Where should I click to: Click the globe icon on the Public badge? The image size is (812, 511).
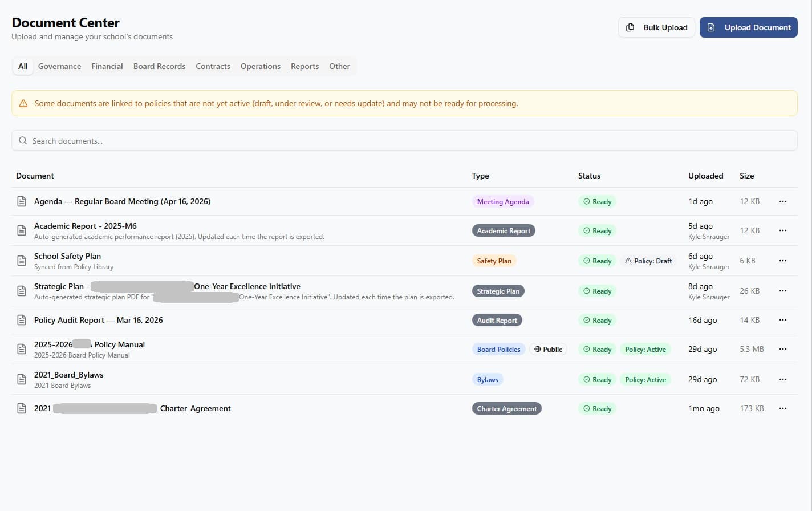tap(537, 349)
